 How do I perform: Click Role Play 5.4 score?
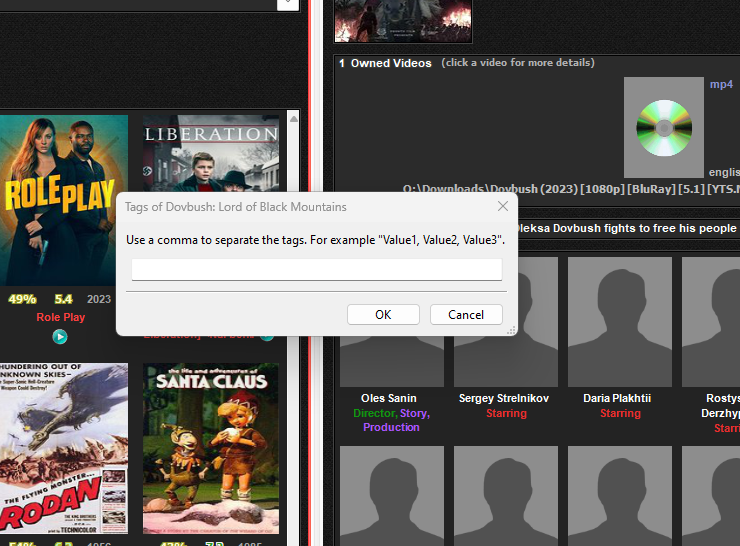point(63,299)
